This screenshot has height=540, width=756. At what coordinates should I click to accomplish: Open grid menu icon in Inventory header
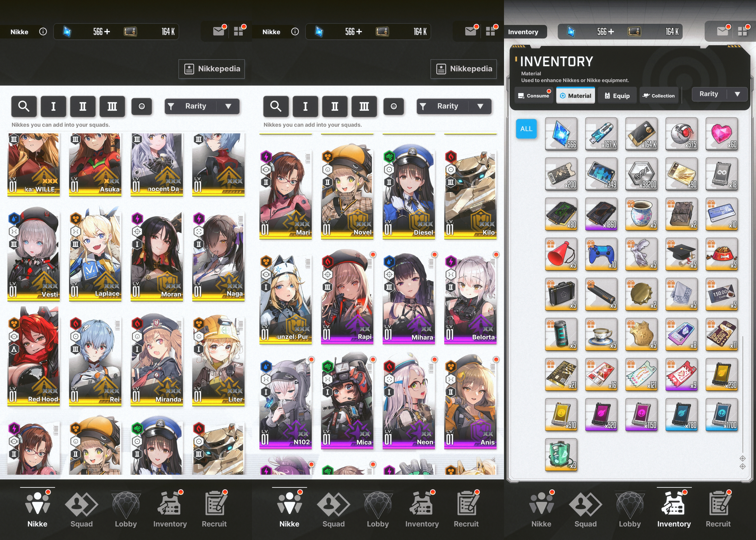(743, 31)
